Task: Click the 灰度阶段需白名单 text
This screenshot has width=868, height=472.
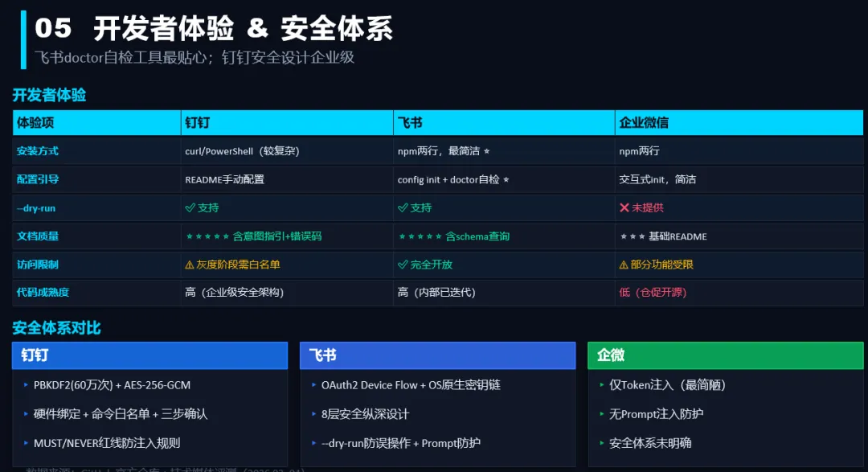Action: 238,265
